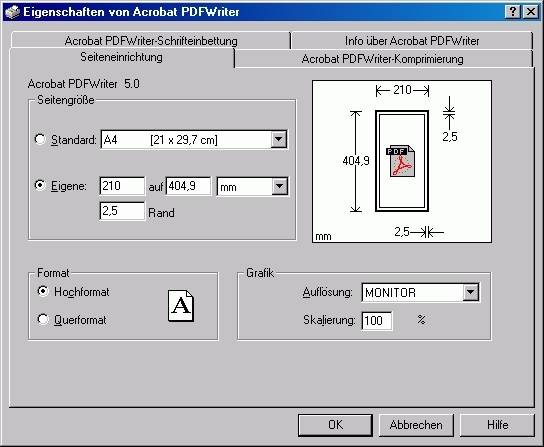The width and height of the screenshot is (544, 447).
Task: Click the question mark help button
Action: coord(513,12)
